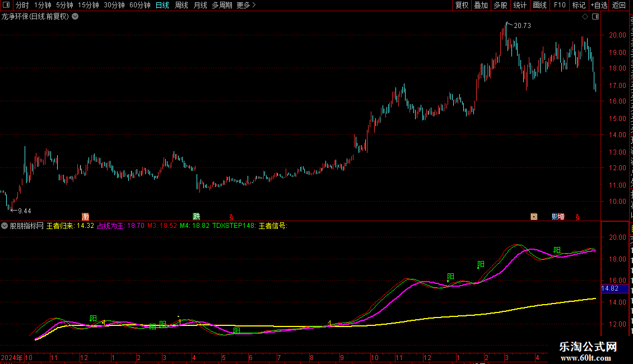This screenshot has width=633, height=364.
Task: Click the 叠加 overlay button
Action: point(481,5)
